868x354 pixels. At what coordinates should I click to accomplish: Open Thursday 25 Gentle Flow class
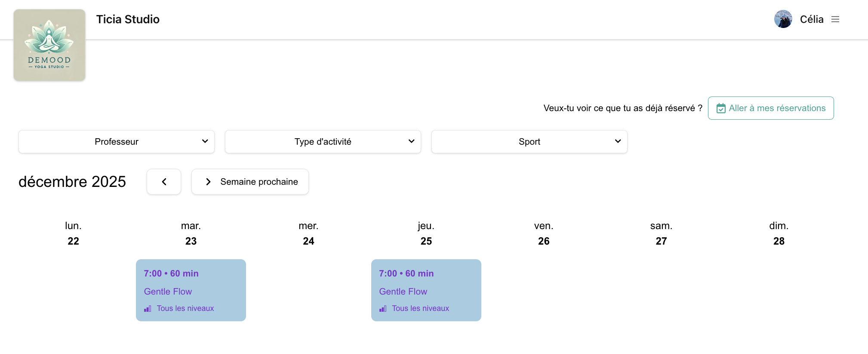tap(426, 290)
